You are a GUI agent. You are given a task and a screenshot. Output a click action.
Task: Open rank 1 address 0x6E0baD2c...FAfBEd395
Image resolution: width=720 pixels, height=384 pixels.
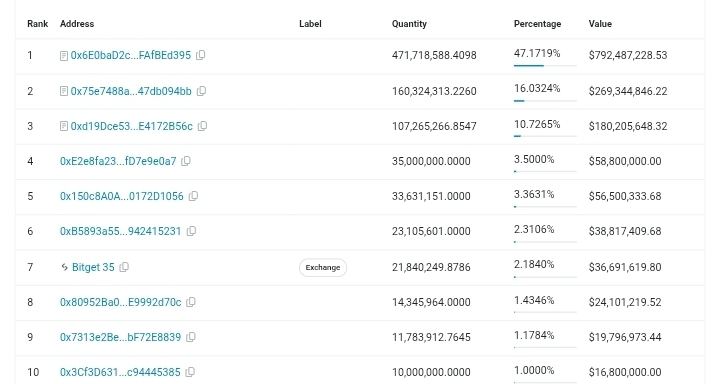131,55
